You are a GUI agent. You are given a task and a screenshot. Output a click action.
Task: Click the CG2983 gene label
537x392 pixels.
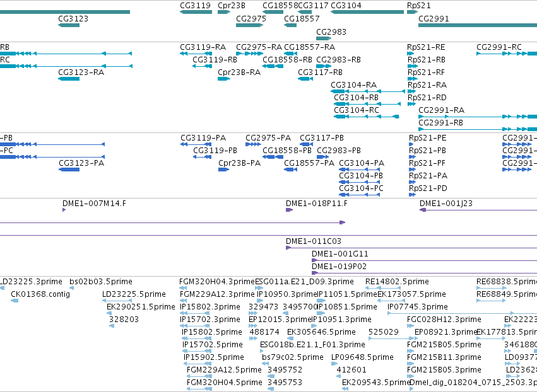point(331,32)
